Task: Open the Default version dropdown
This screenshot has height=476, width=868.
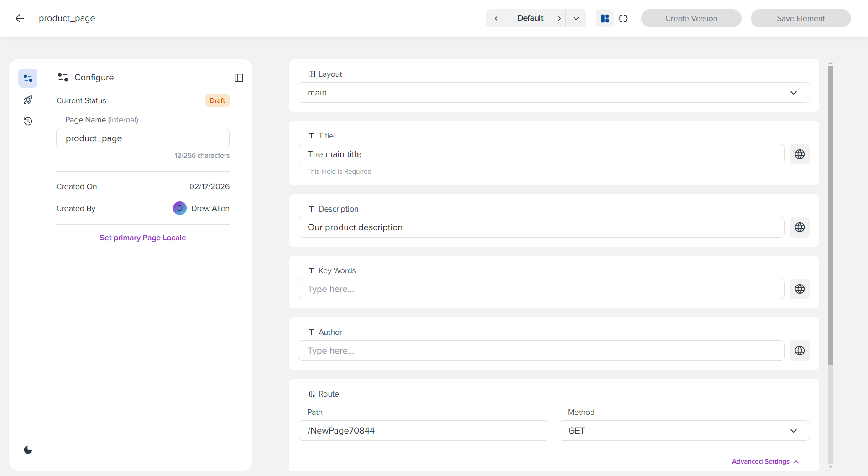Action: pyautogui.click(x=576, y=18)
